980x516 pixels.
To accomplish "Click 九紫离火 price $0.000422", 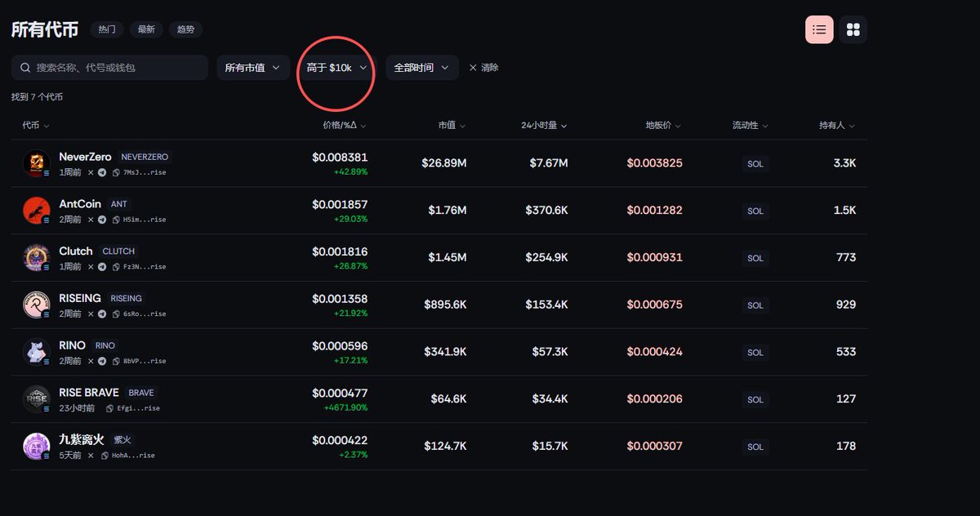I will 340,440.
